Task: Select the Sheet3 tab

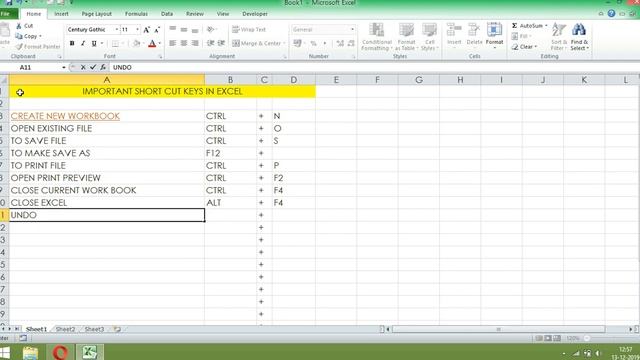Action: click(94, 329)
